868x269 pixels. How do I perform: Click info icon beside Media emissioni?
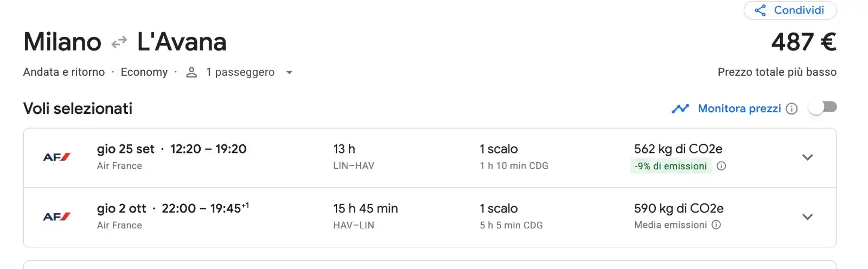point(716,225)
